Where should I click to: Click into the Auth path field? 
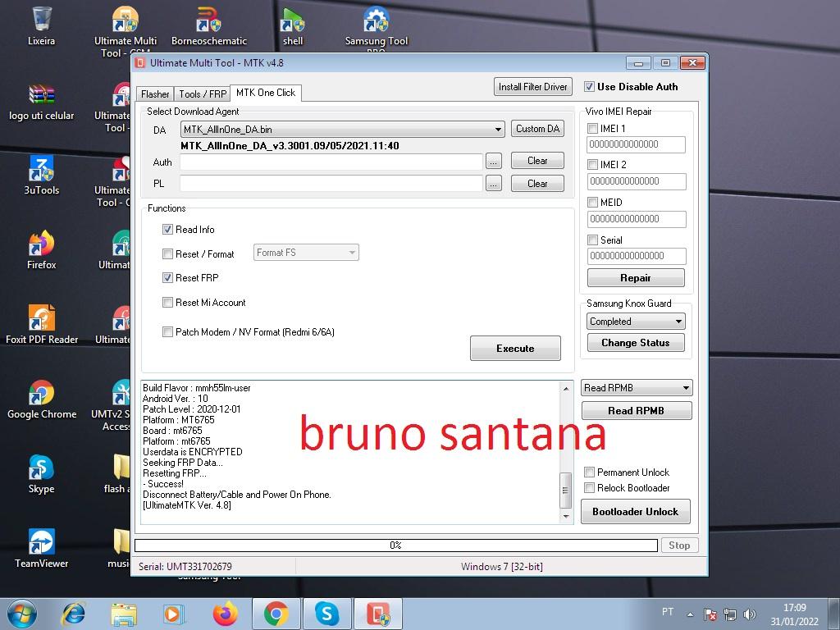(331, 162)
